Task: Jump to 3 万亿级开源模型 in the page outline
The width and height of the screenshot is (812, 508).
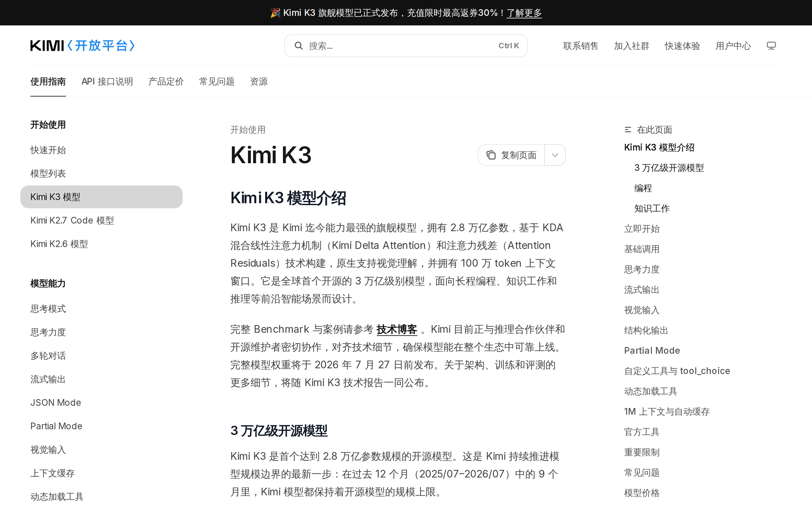Action: coord(669,168)
